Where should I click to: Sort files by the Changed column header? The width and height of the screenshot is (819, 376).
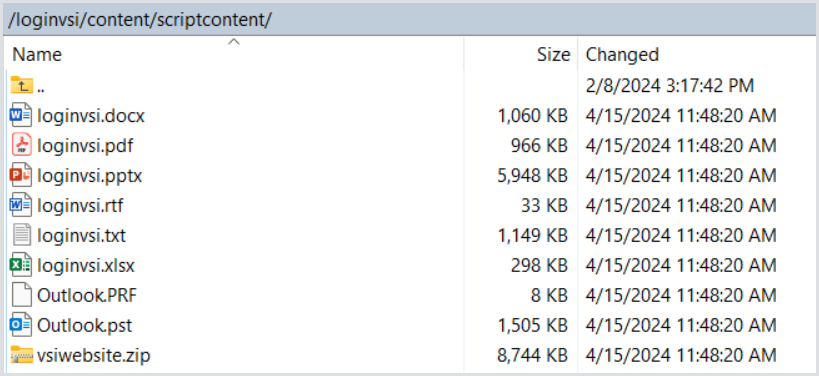click(698, 54)
